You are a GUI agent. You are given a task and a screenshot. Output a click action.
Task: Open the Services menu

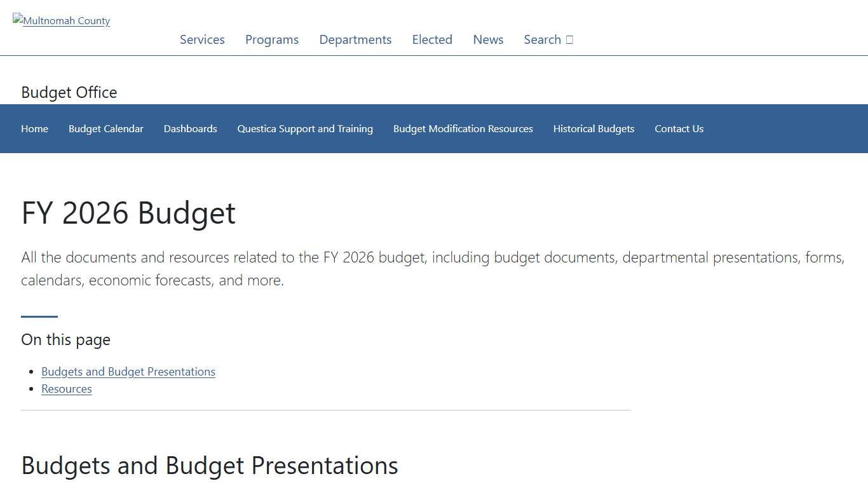202,39
